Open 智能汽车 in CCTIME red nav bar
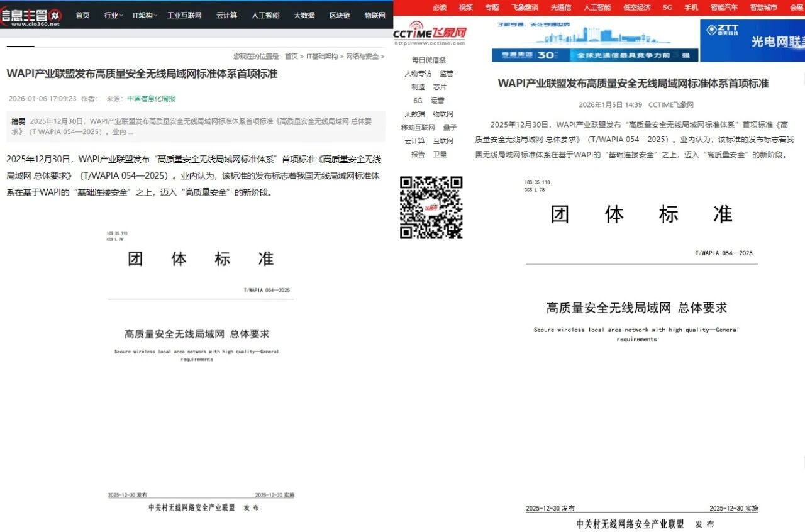 point(724,8)
